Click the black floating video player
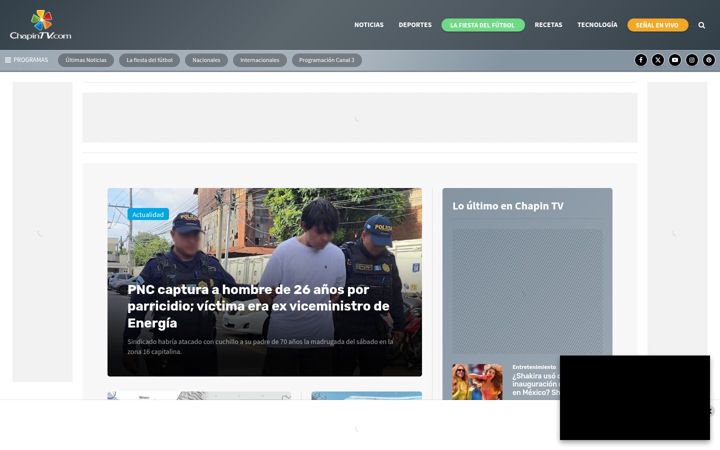720x450 pixels. pyautogui.click(x=635, y=398)
